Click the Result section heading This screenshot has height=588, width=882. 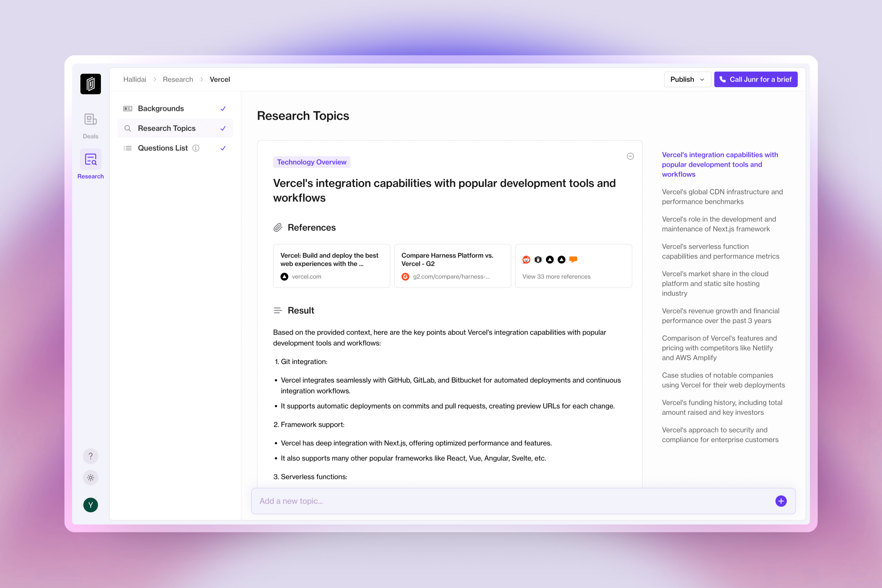(301, 311)
